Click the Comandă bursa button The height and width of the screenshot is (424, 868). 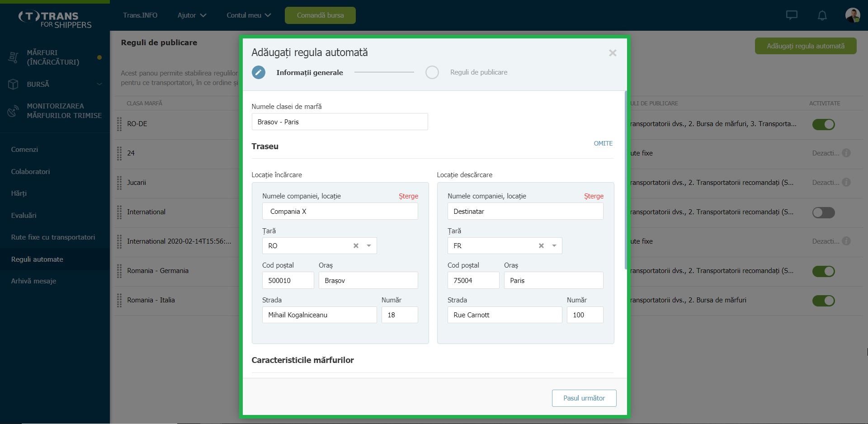click(320, 15)
